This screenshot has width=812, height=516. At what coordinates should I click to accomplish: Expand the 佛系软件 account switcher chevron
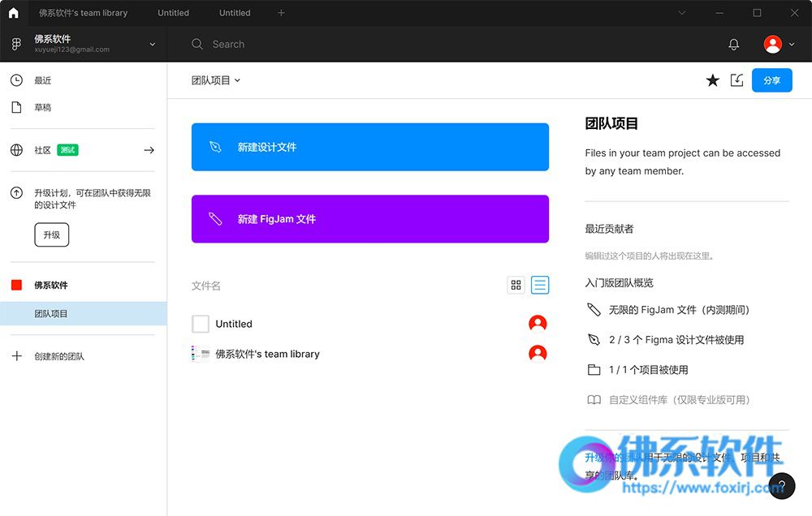tap(152, 45)
